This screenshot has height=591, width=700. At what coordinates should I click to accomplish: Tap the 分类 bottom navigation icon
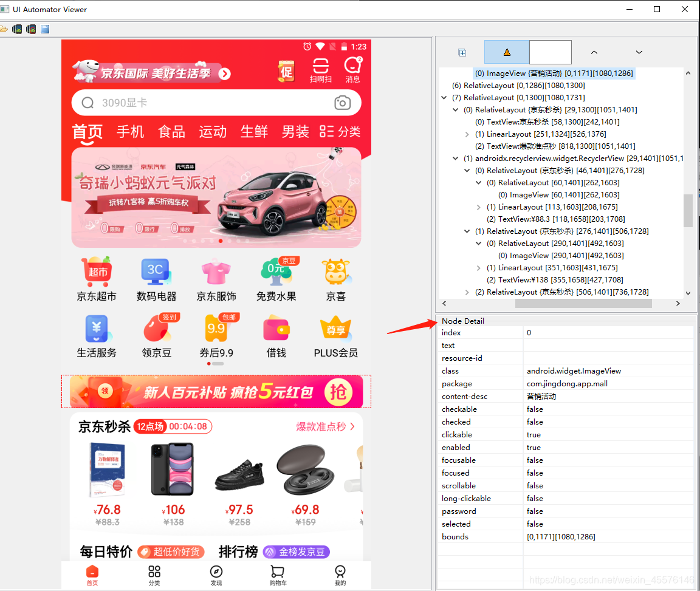(154, 575)
